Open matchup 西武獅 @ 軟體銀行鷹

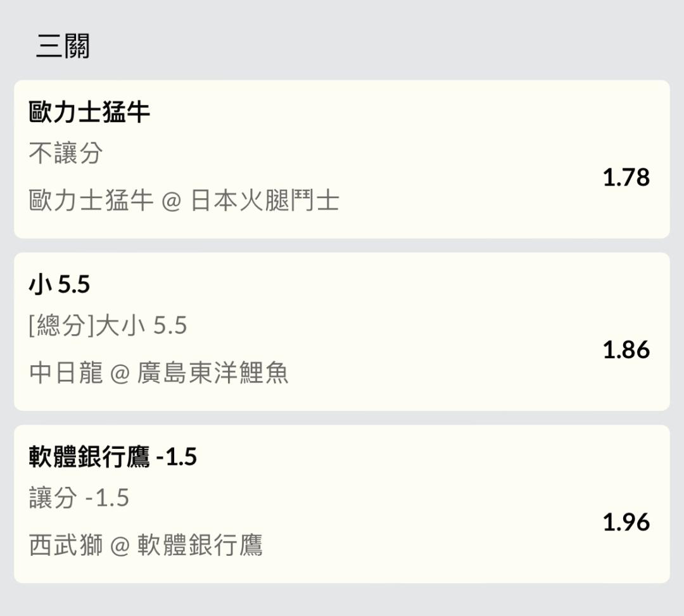pyautogui.click(x=146, y=545)
